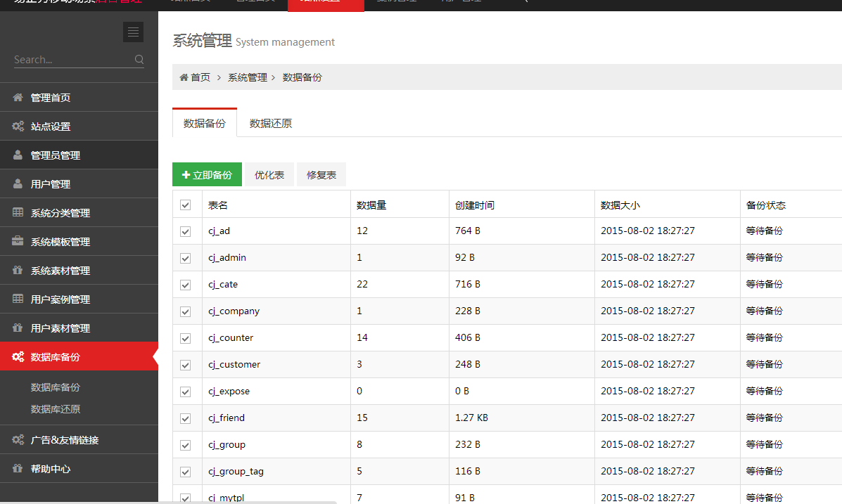Toggle the select-all checkbox in table header
Image resolution: width=842 pixels, height=504 pixels.
click(186, 205)
